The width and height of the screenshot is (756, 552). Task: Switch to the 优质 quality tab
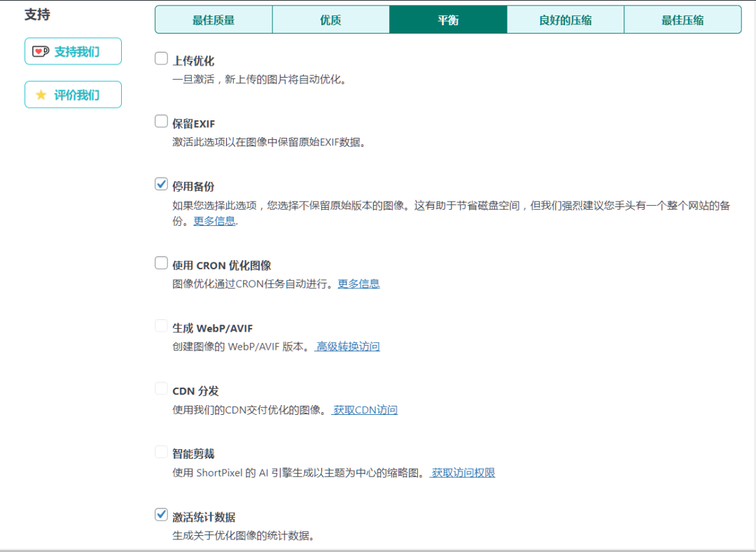[330, 20]
